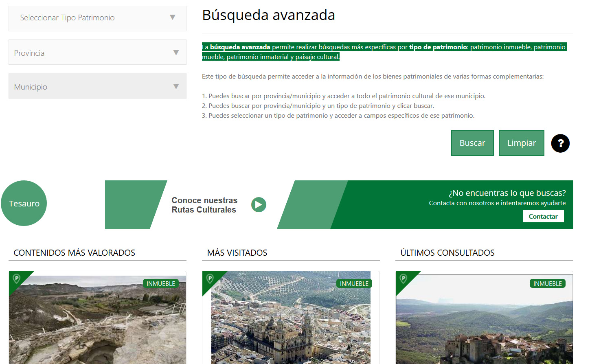
Task: Click the Buscar button
Action: click(x=472, y=143)
